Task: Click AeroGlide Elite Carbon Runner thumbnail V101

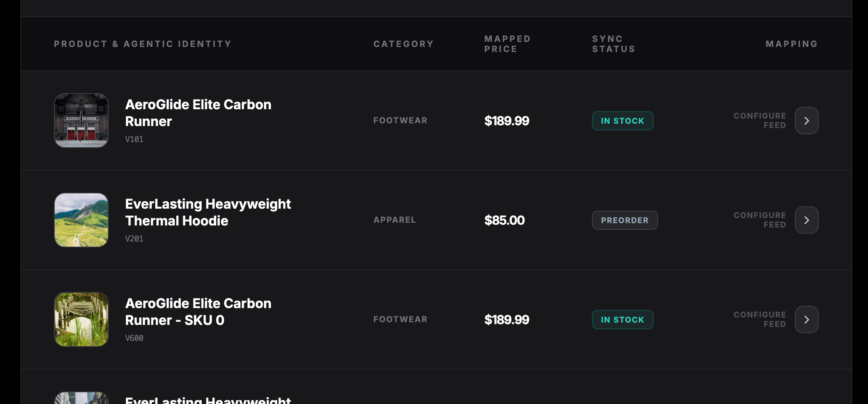Action: point(81,121)
